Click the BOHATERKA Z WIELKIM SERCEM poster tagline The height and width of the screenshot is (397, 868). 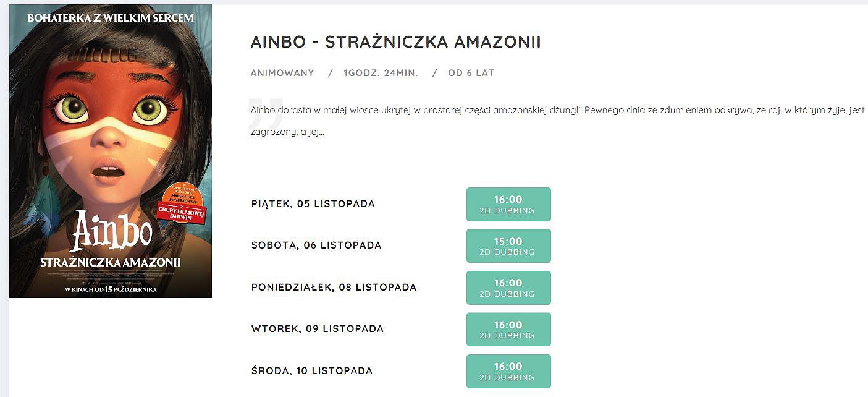pos(111,18)
